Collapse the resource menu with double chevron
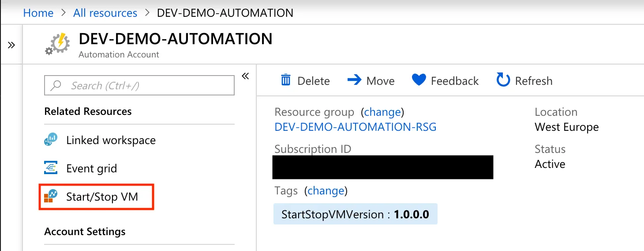 [x=245, y=76]
